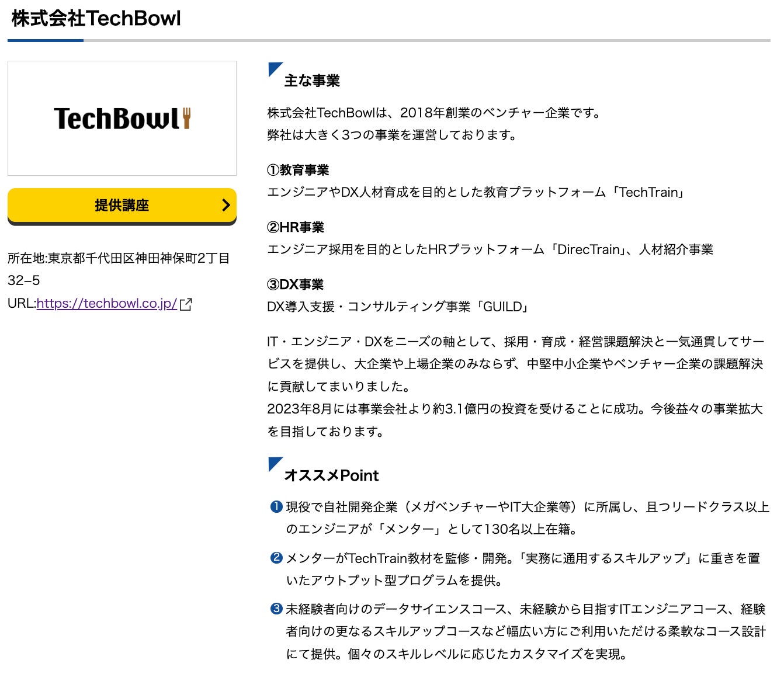Image resolution: width=784 pixels, height=674 pixels.
Task: Click the line mentioning GUILD consulting
Action: tap(398, 307)
